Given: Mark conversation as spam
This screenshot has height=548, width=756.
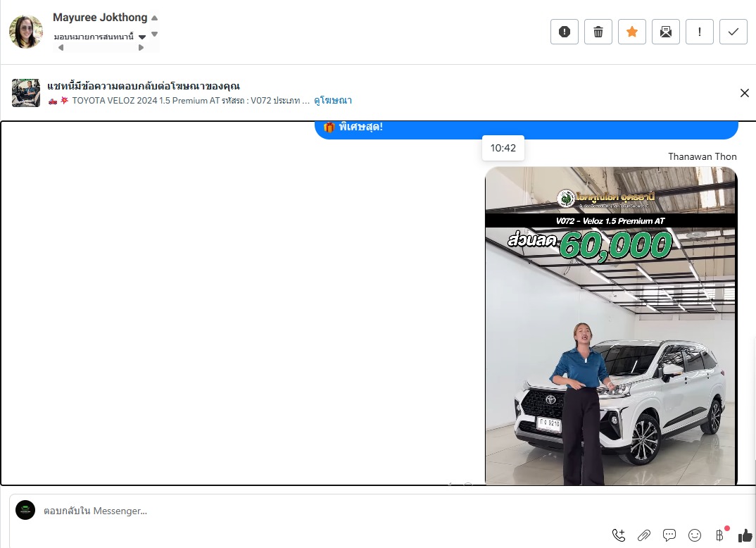Looking at the screenshot, I should 564,32.
